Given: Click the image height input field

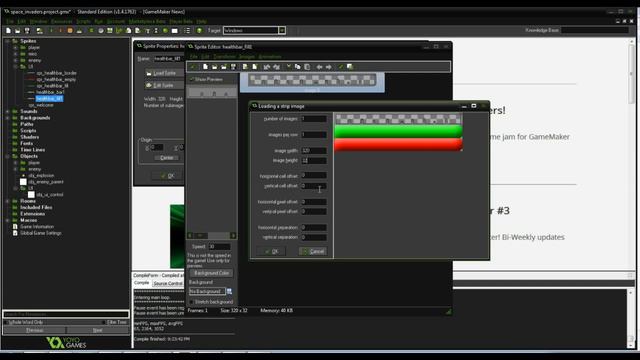Looking at the screenshot, I should coord(313,160).
